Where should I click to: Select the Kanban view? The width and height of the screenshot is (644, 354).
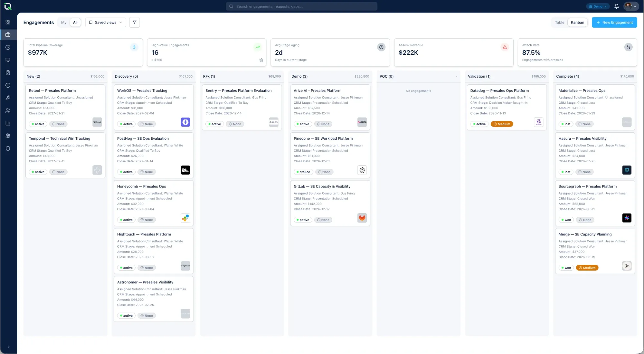(x=577, y=23)
